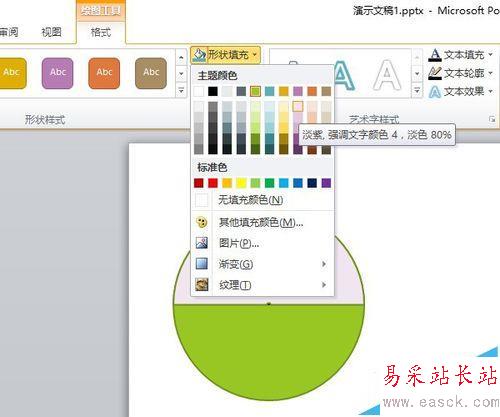Click the Picture (图片) fill icon
Image resolution: width=500 pixels, height=417 pixels.
pyautogui.click(x=202, y=243)
